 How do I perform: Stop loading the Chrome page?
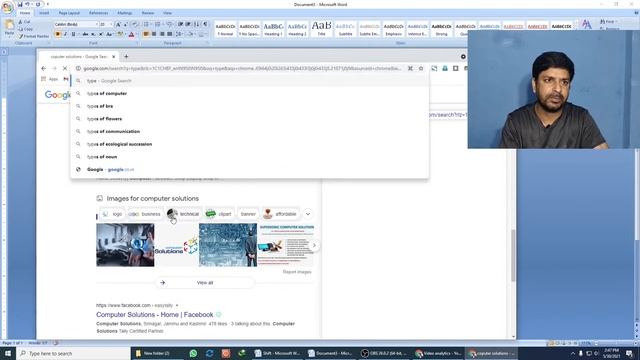(64, 69)
